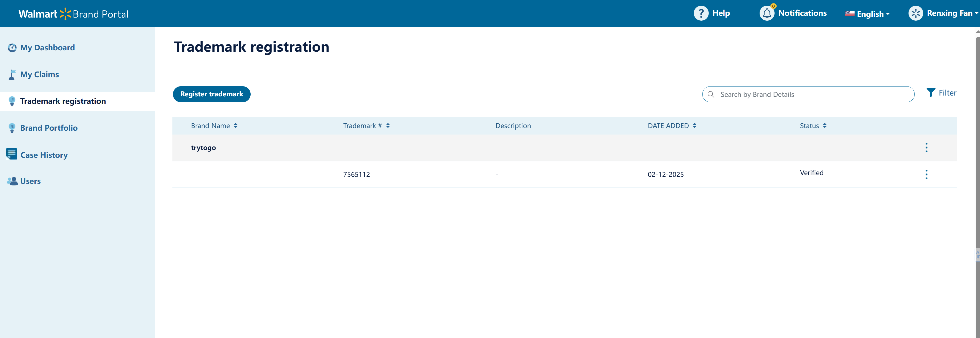
Task: Click the US flag language icon
Action: point(849,14)
